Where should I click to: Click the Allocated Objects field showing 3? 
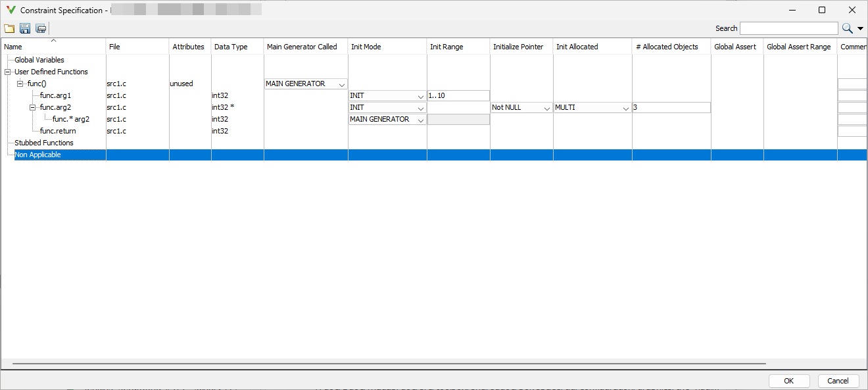tap(671, 107)
